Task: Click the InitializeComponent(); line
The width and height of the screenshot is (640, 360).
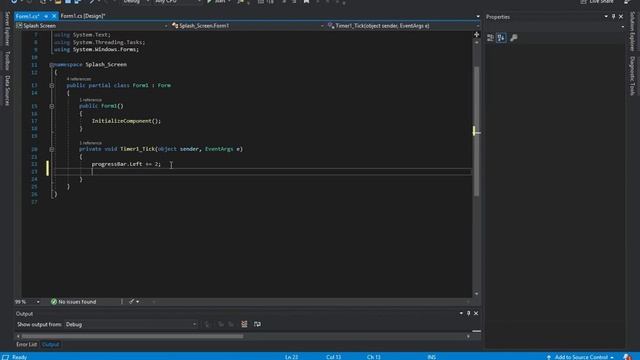Action: coord(126,121)
